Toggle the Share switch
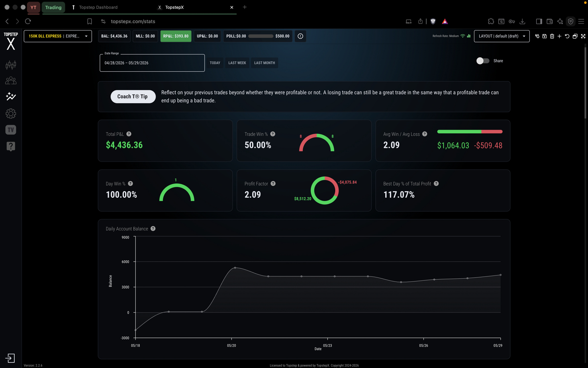This screenshot has width=588, height=368. (483, 61)
